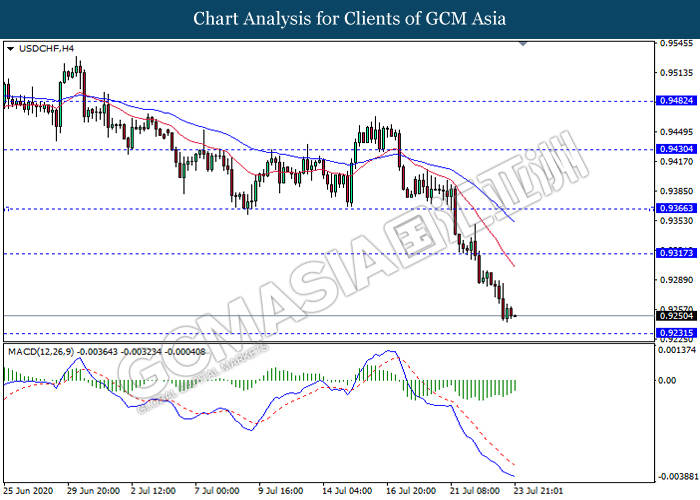
Task: Click the 0.94495 price axis value
Action: tap(677, 132)
